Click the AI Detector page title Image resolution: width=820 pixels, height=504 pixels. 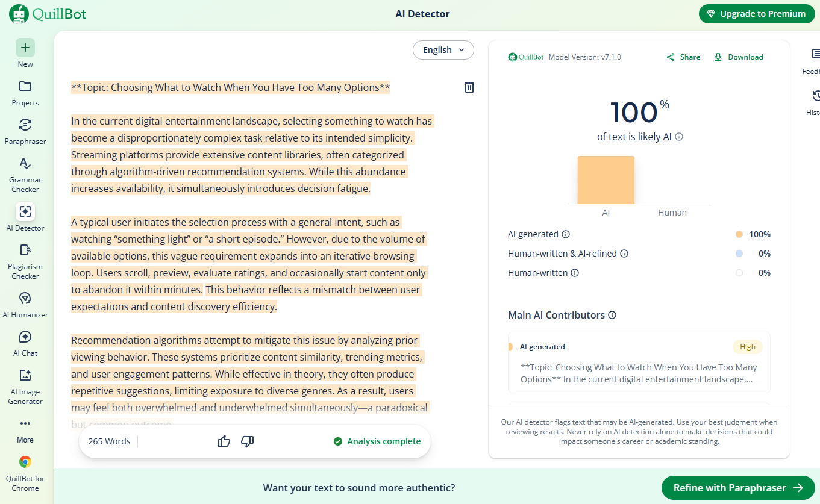tap(422, 14)
